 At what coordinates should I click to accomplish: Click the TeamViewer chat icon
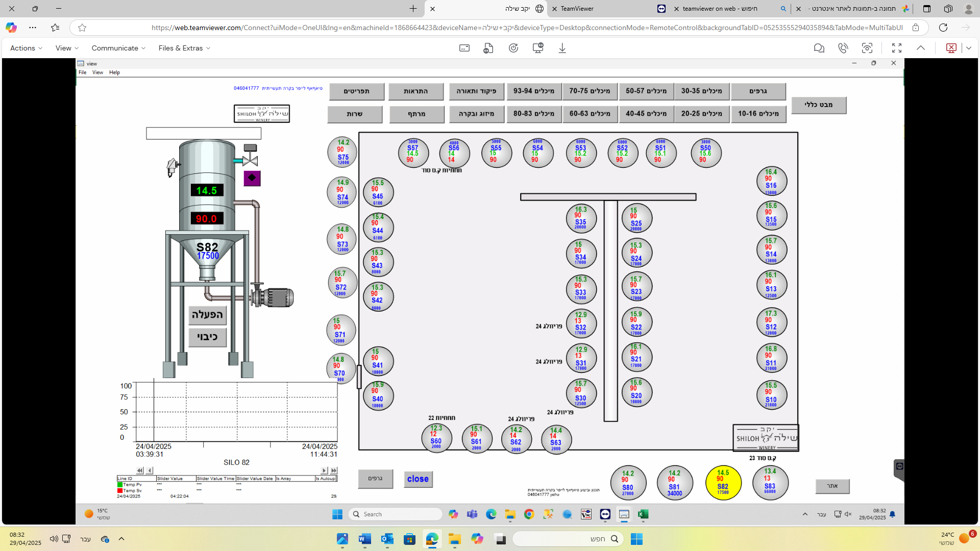(819, 48)
